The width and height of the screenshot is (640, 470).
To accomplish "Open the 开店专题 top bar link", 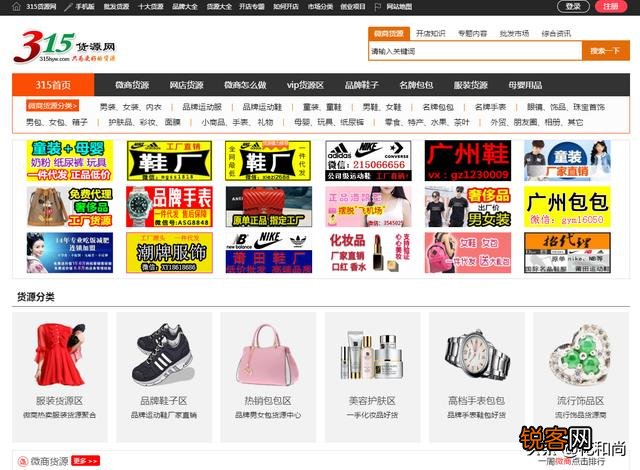I will [x=252, y=7].
